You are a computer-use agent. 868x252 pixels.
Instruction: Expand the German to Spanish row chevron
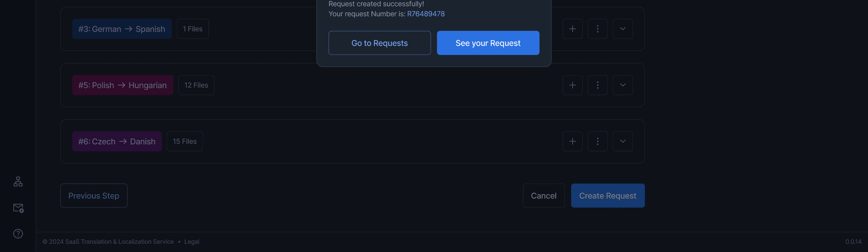(x=623, y=29)
